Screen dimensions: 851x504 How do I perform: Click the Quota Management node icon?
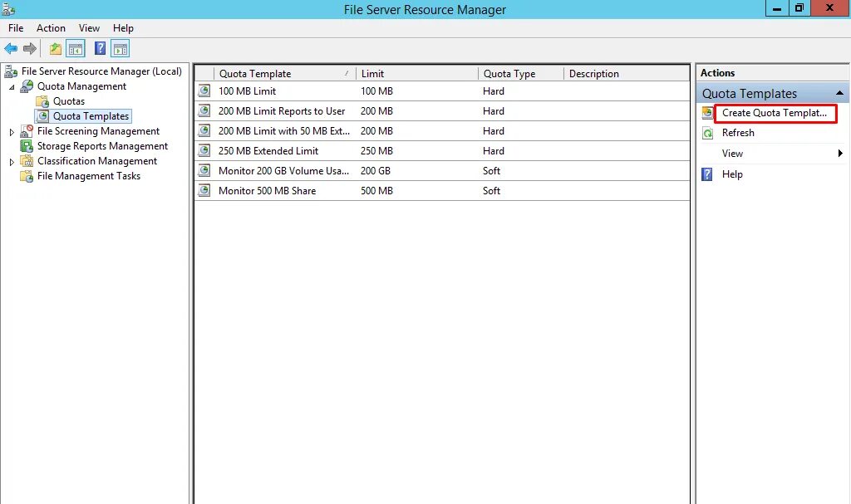(27, 86)
